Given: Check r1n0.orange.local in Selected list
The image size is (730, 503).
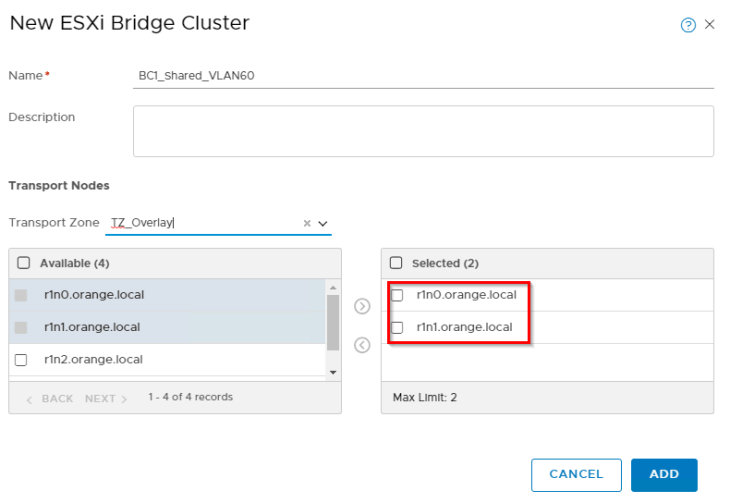Looking at the screenshot, I should [x=398, y=295].
